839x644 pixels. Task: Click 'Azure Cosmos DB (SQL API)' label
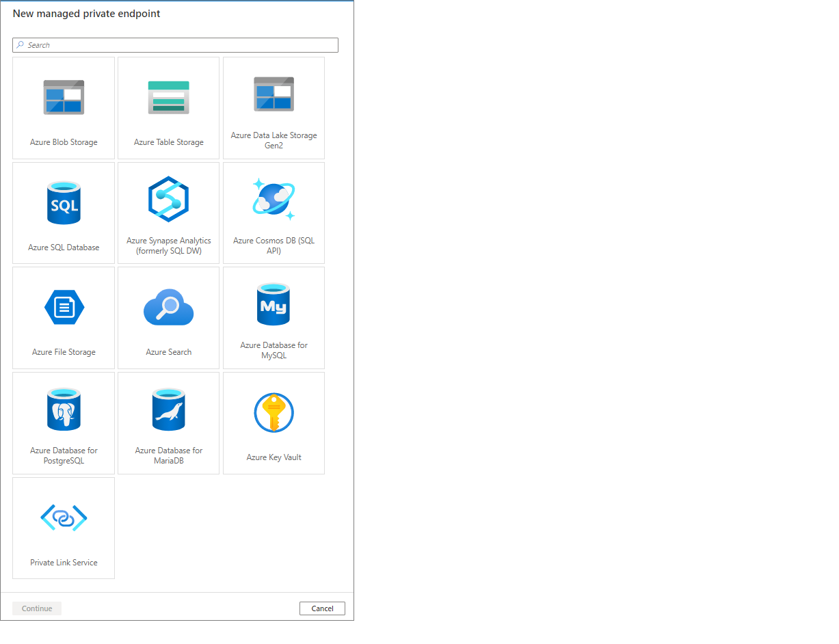(274, 245)
